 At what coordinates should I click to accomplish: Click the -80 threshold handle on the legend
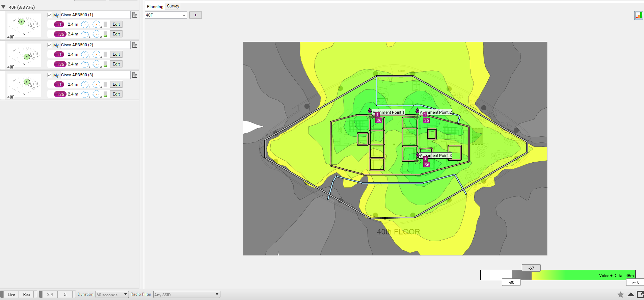pyautogui.click(x=511, y=282)
